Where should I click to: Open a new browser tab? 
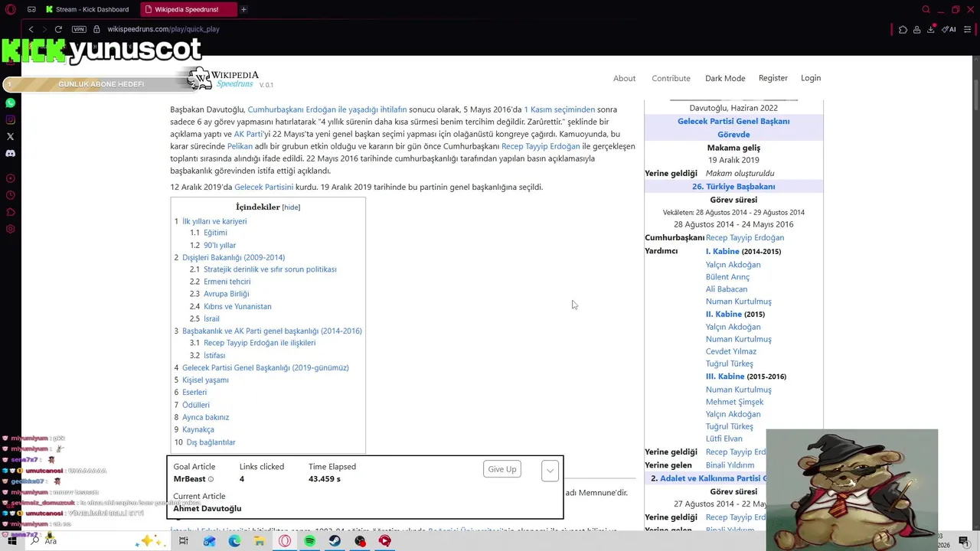pyautogui.click(x=243, y=9)
